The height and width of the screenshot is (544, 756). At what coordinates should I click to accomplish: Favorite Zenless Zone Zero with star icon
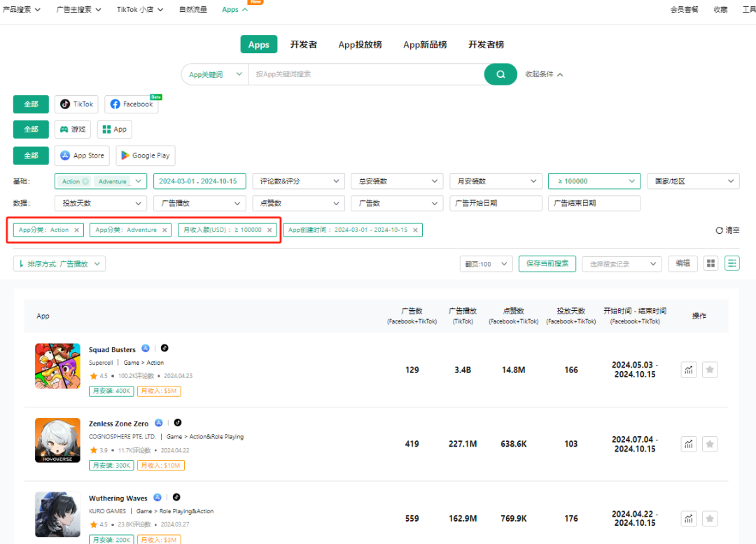[710, 444]
